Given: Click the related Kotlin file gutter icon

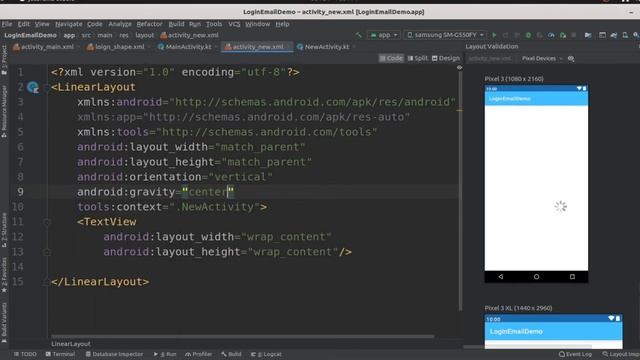Looking at the screenshot, I should 33,87.
